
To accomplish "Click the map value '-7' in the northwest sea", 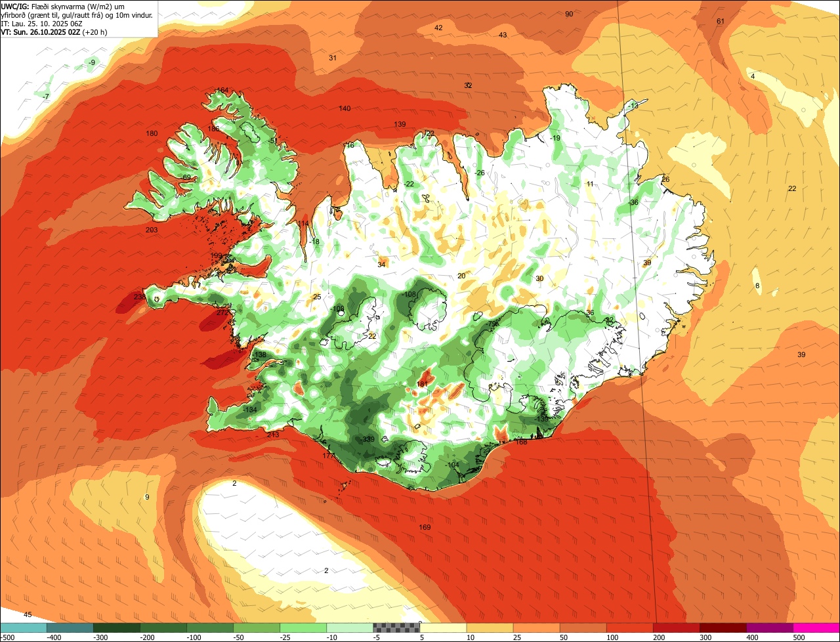I will tap(46, 96).
